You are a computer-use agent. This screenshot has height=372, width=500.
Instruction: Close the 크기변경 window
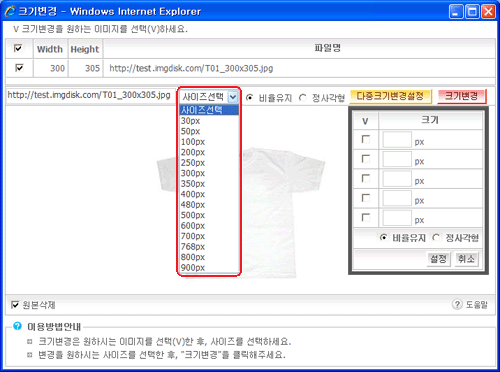[488, 12]
